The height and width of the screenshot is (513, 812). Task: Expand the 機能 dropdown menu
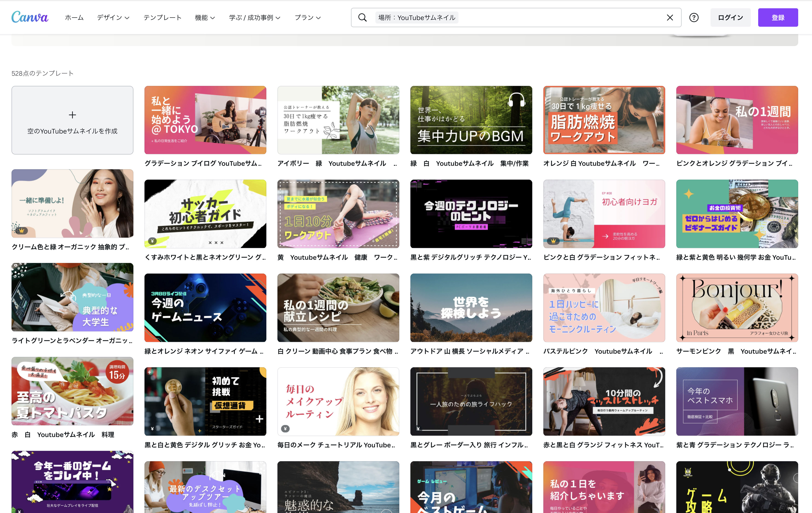tap(205, 17)
